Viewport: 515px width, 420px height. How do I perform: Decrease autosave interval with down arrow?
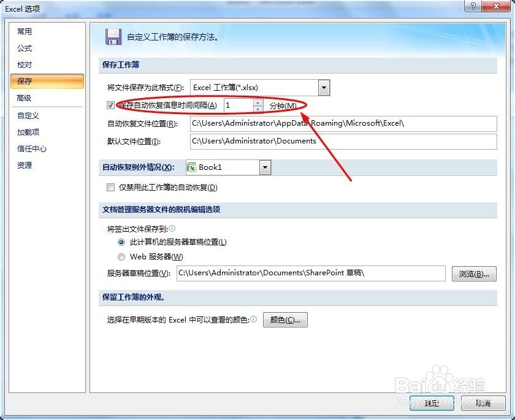pos(258,109)
